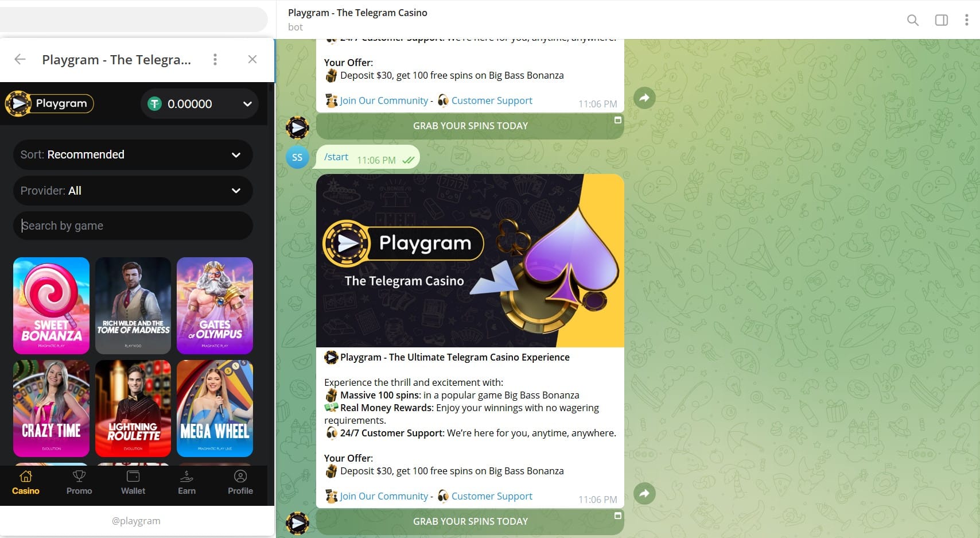Switch to the Promo tab
Viewport: 980px width, 538px height.
coord(79,483)
